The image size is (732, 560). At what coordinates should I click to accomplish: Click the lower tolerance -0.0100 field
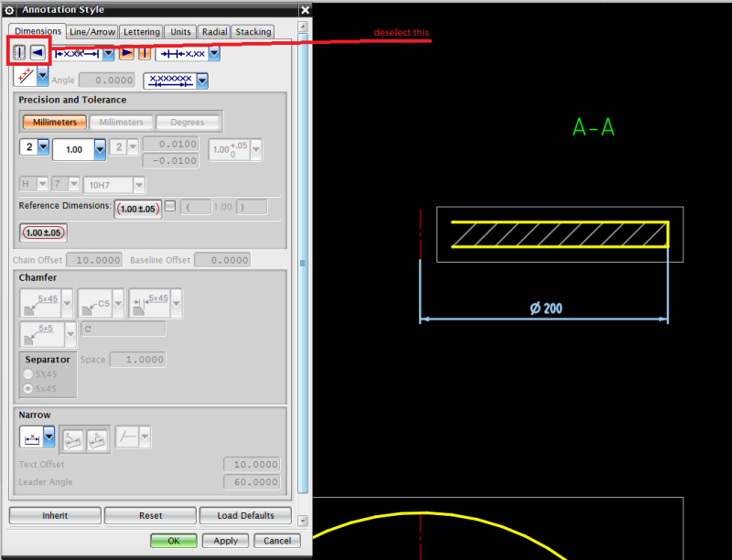point(170,160)
